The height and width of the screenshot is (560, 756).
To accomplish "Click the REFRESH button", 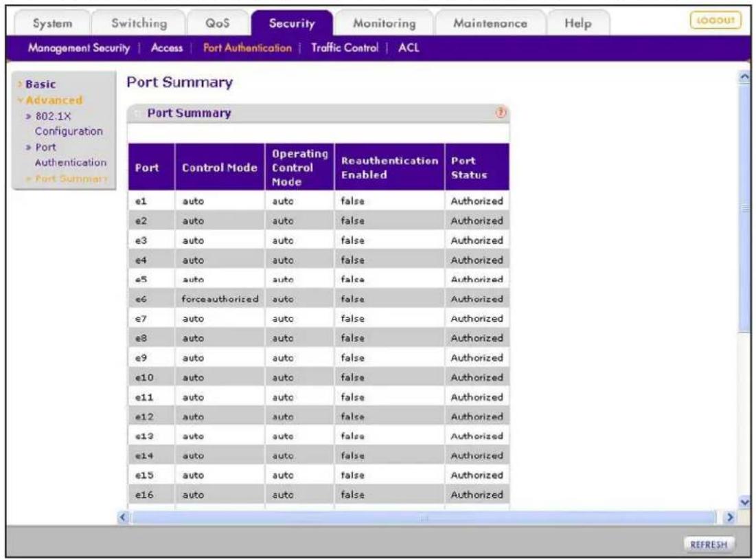I will [709, 545].
